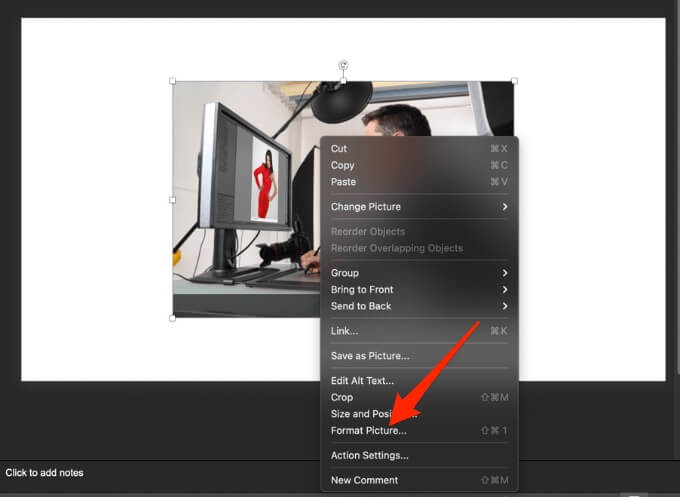Viewport: 680px width, 497px height.
Task: Click the bottom-left corner handle of the picture
Action: (173, 318)
